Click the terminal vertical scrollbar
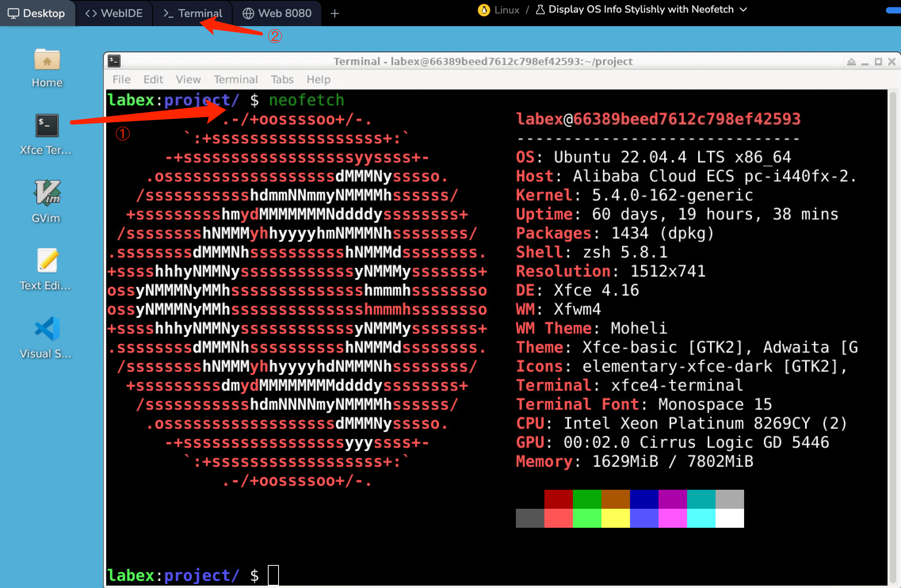The image size is (901, 588). point(893,337)
